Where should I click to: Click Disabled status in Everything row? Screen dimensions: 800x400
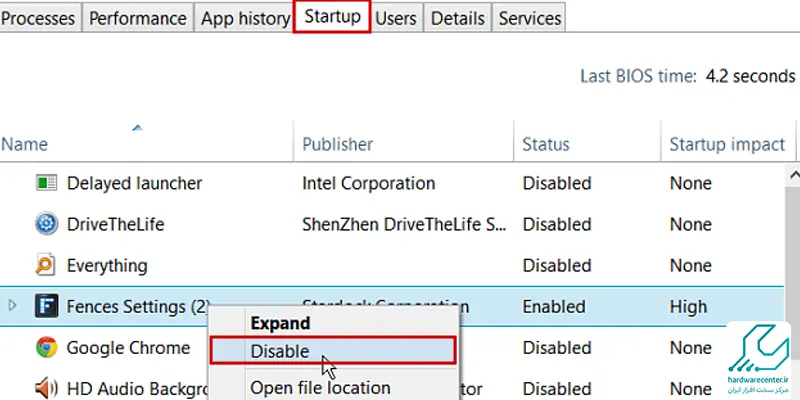click(557, 266)
